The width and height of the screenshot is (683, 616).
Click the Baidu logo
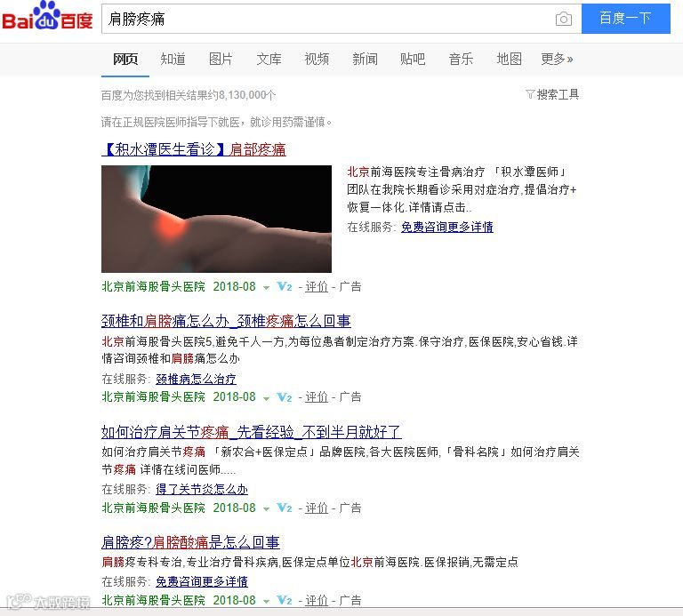47,16
